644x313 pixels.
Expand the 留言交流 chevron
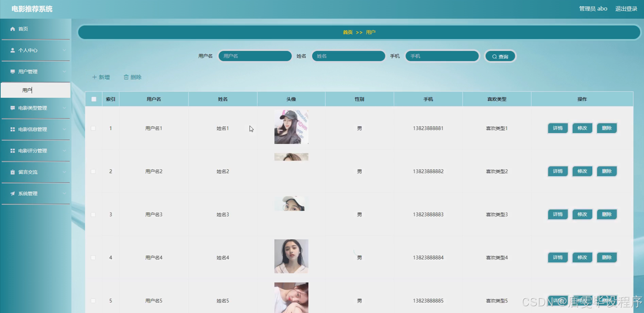click(64, 172)
